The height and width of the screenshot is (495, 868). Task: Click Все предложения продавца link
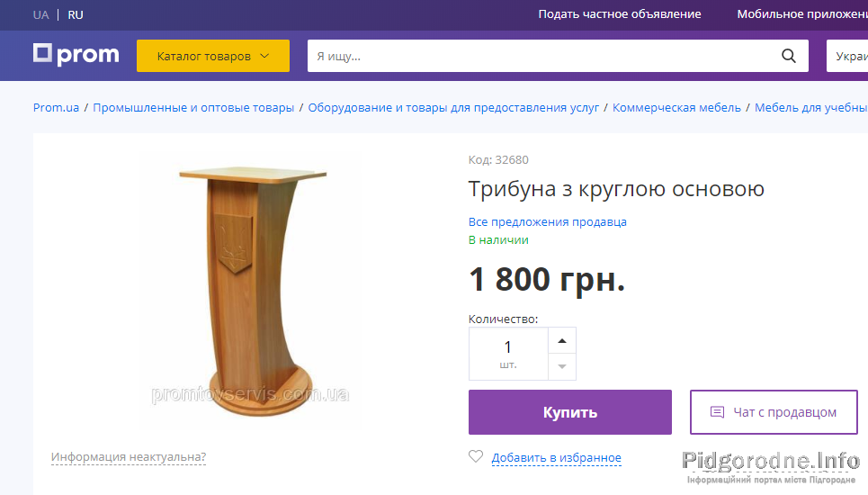(548, 221)
